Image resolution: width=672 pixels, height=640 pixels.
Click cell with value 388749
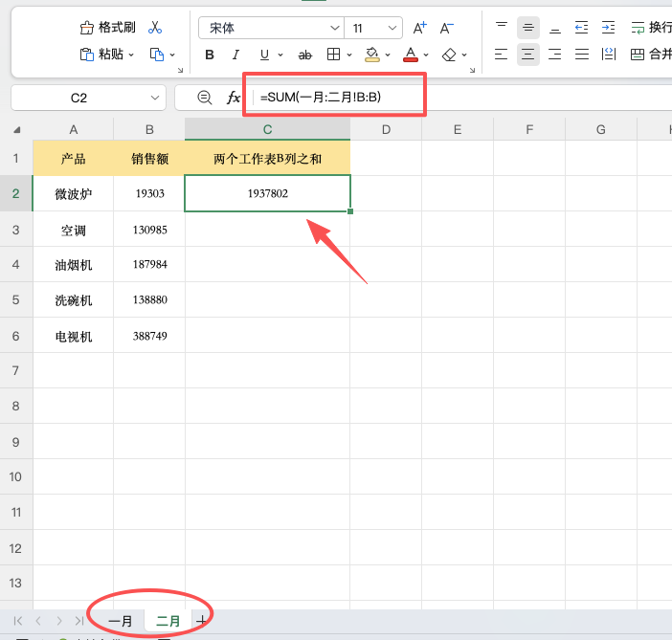pos(149,336)
